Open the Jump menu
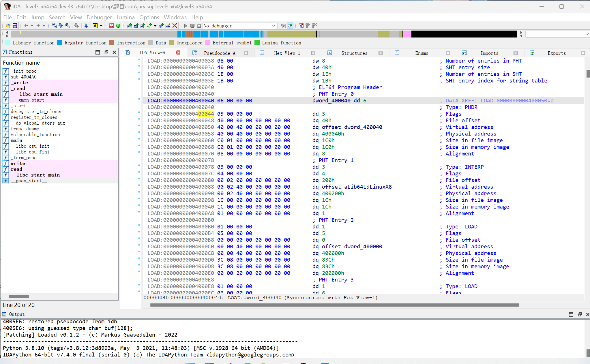590x364 pixels. [38, 17]
